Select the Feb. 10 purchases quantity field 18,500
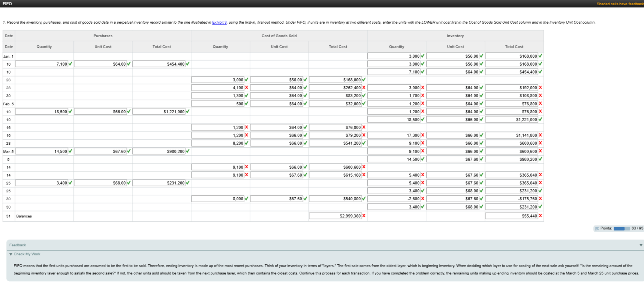Image resolution: width=644 pixels, height=282 pixels. (42, 112)
